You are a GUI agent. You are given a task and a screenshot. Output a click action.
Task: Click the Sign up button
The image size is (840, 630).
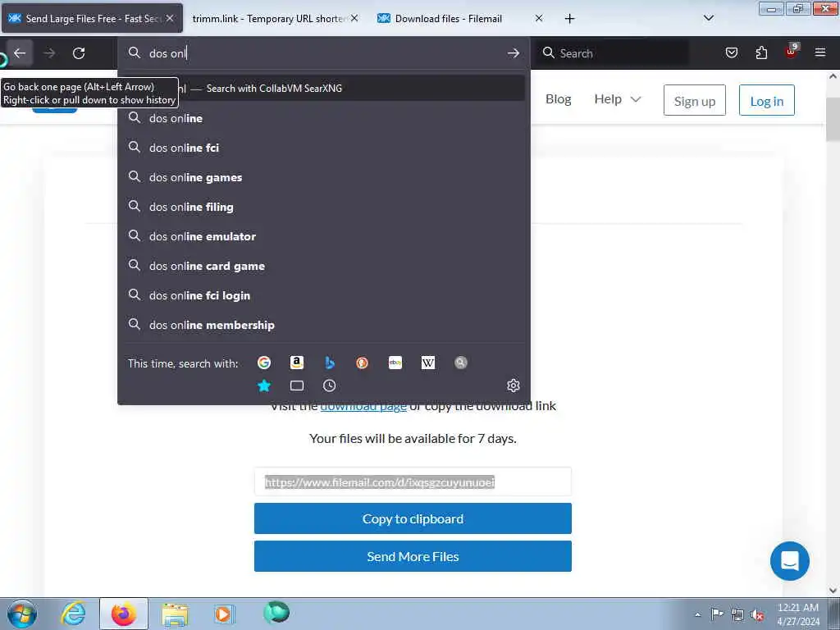pos(694,100)
